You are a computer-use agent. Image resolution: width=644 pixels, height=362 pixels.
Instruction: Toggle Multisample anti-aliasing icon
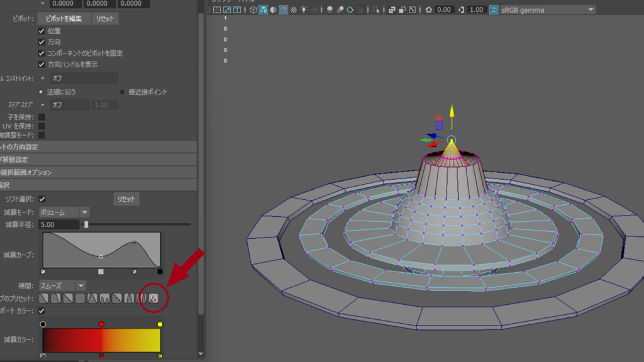tap(350, 10)
